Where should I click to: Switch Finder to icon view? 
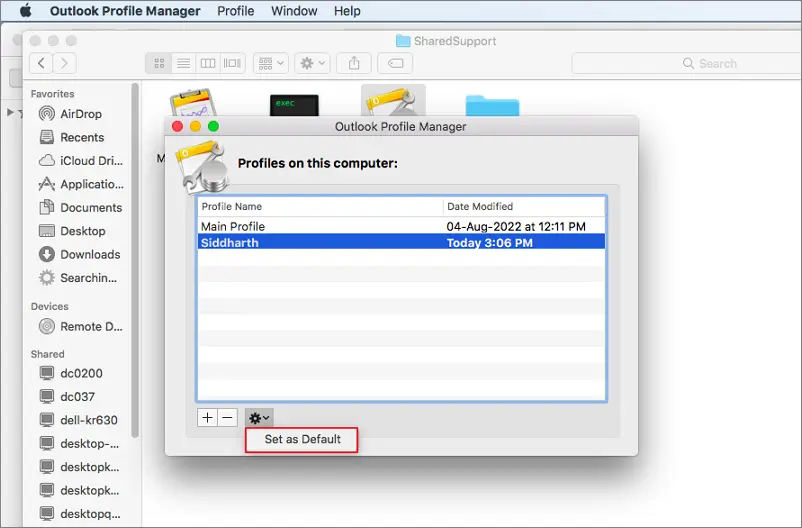159,63
